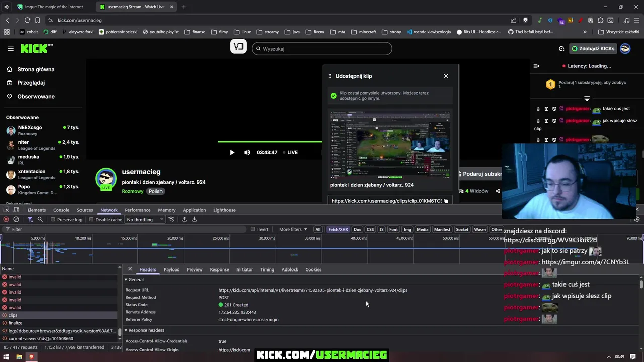Open the Payload tab of request
The width and height of the screenshot is (644, 362).
click(171, 269)
